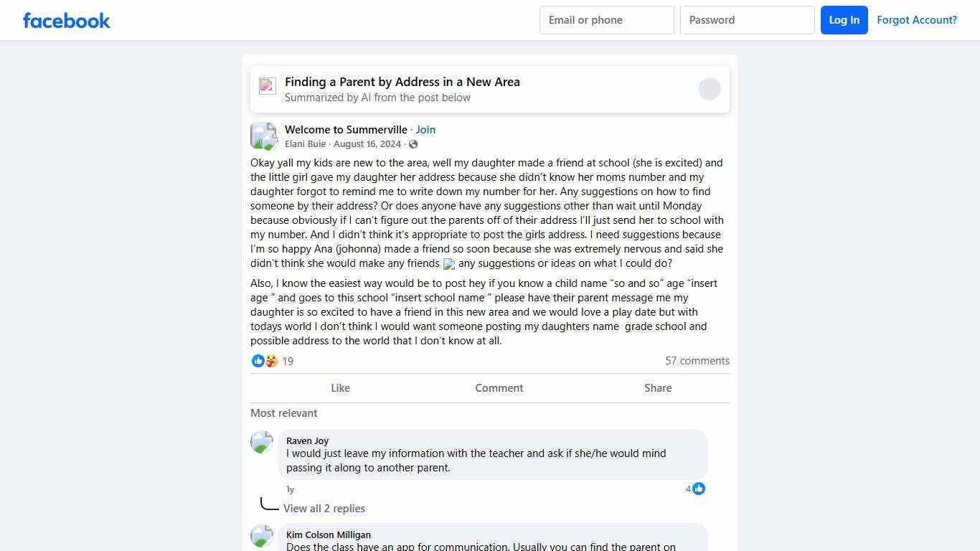
Task: Click the blue like reaction icon
Action: 258,361
